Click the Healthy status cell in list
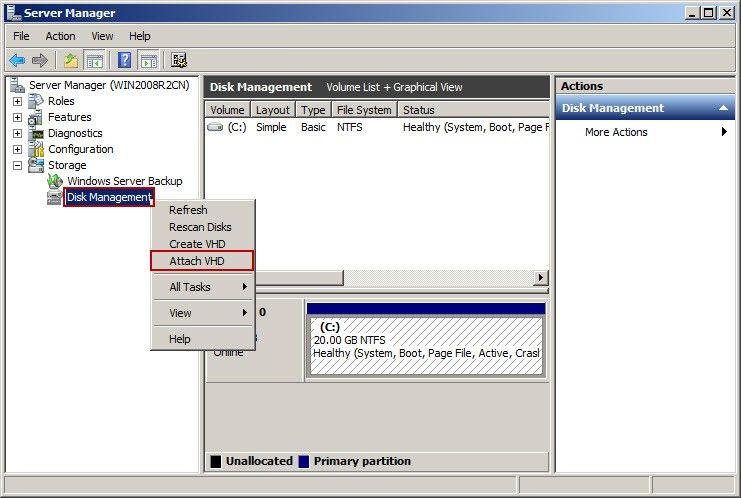741x498 pixels. [475, 127]
